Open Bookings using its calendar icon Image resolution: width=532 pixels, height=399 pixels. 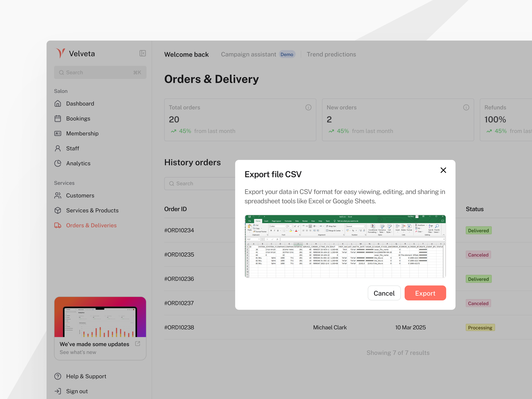(x=58, y=118)
